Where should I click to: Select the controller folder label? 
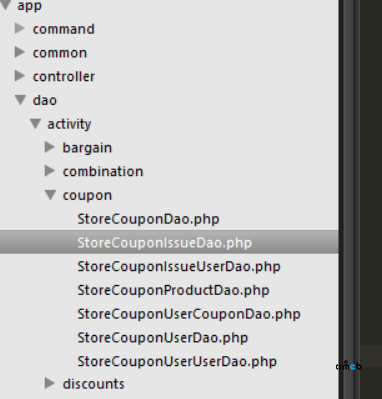pyautogui.click(x=64, y=77)
